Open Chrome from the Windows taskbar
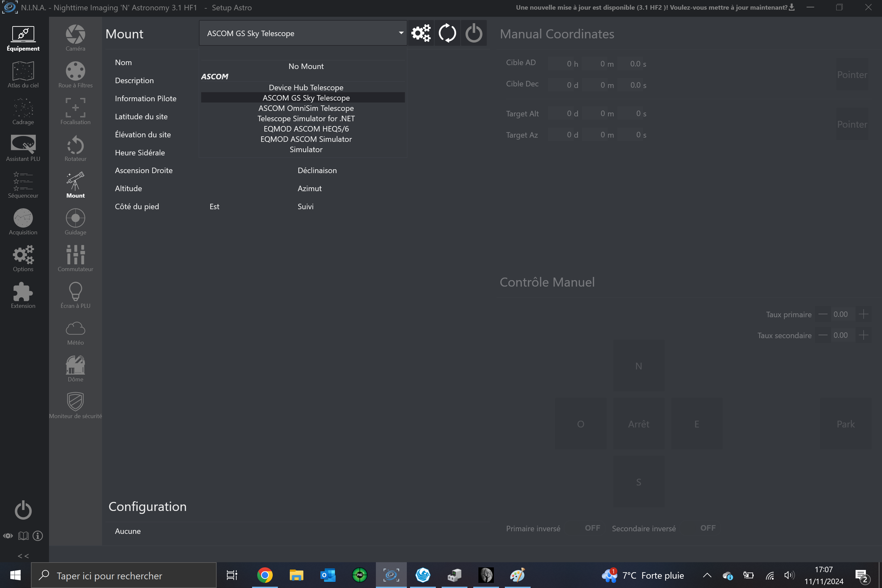The width and height of the screenshot is (882, 588). 265,575
